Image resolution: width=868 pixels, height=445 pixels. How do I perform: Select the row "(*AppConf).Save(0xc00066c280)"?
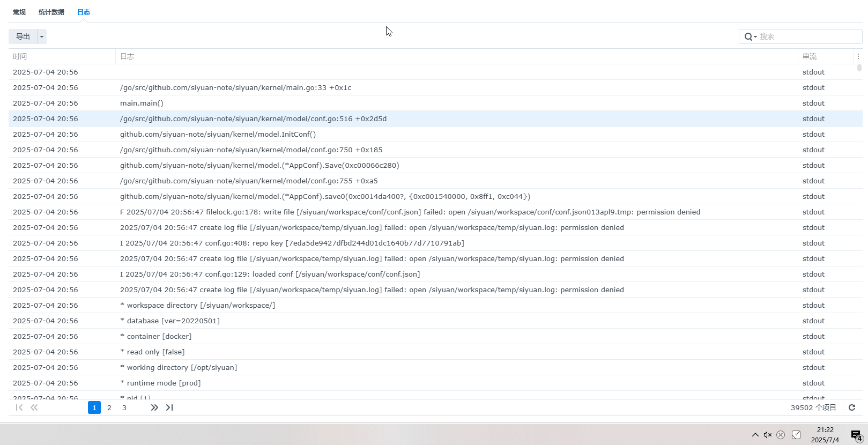(x=435, y=165)
